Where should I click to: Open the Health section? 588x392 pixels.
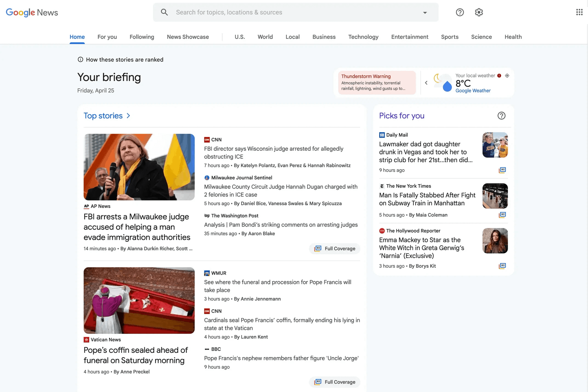tap(513, 37)
